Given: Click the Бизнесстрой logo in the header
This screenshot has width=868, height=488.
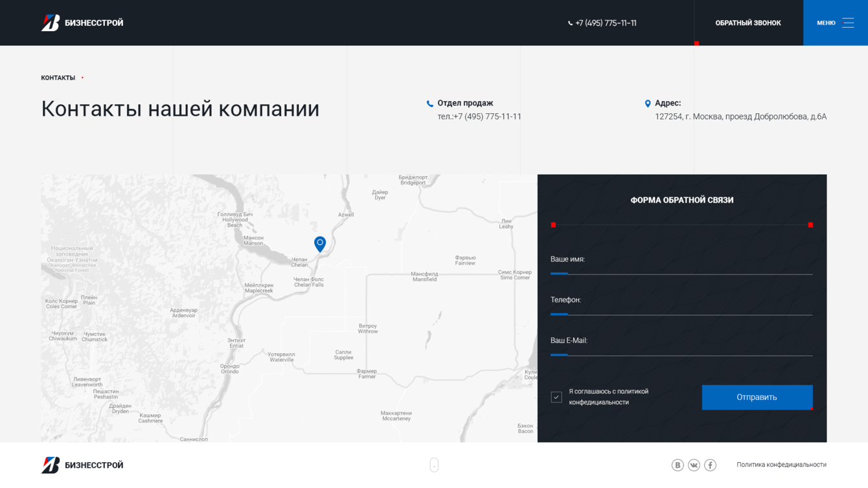Looking at the screenshot, I should pyautogui.click(x=82, y=23).
